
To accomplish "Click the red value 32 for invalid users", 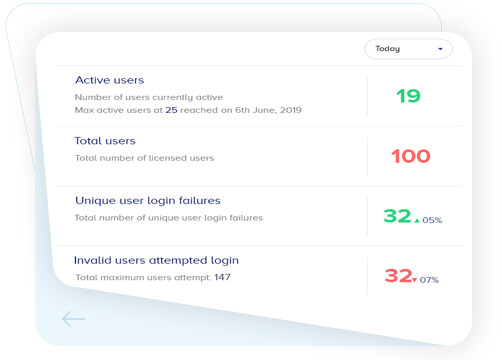I will pos(398,276).
